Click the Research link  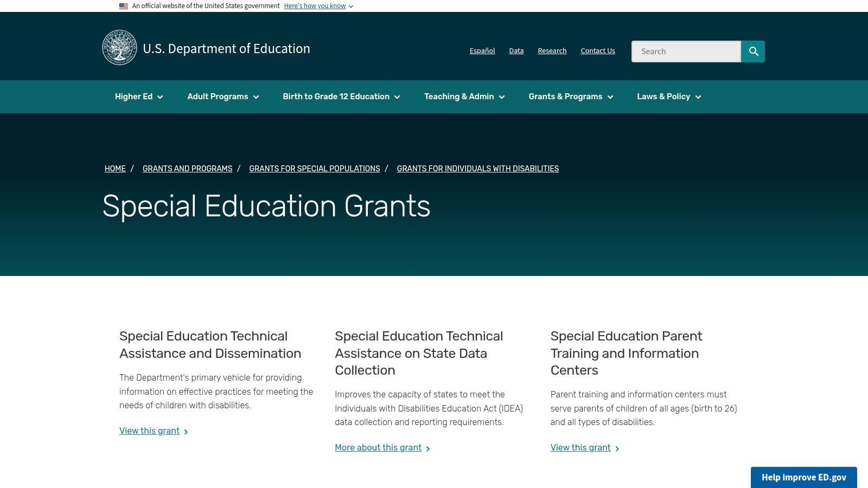click(552, 50)
